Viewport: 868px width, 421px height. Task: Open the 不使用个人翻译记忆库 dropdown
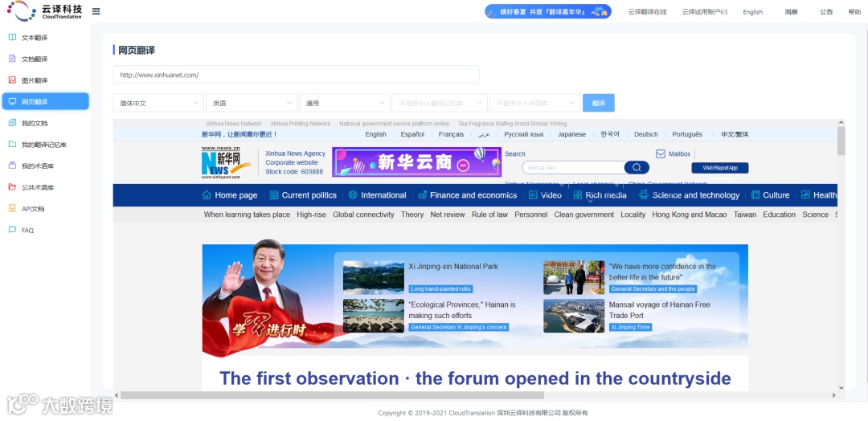point(440,103)
